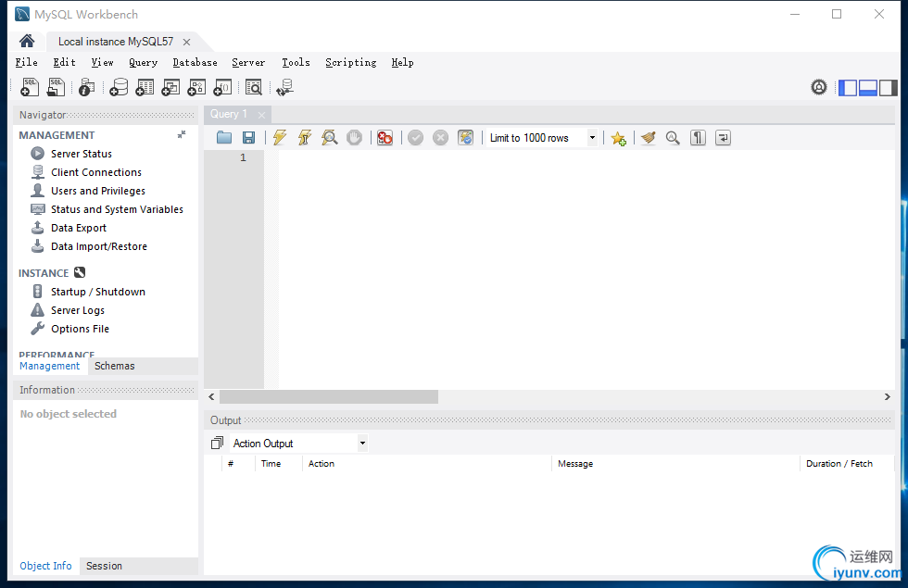This screenshot has width=908, height=588.
Task: Open Status and System Variables
Action: 117,209
